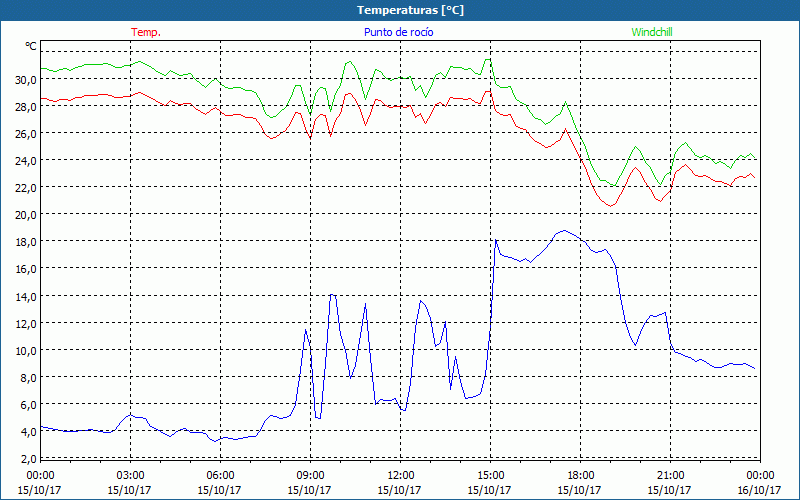Click the 18,0 y-axis value label
Viewport: 800px width, 500px height.
coord(25,241)
